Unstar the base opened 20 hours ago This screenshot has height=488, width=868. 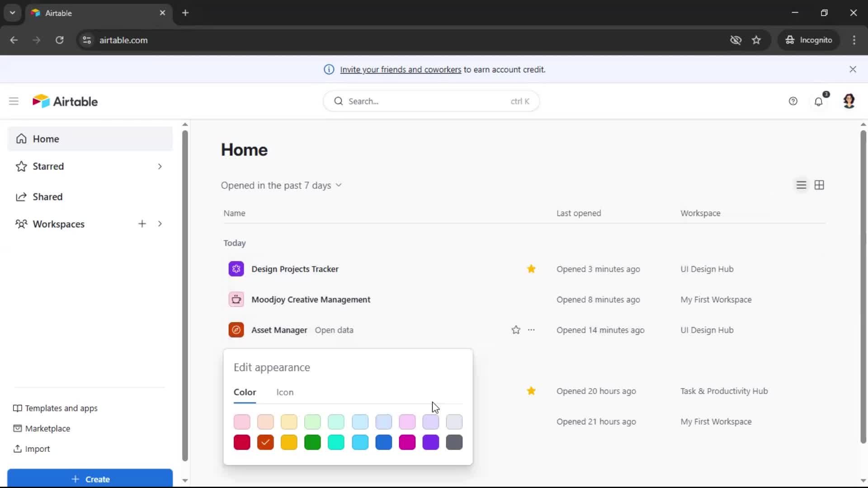pyautogui.click(x=531, y=391)
